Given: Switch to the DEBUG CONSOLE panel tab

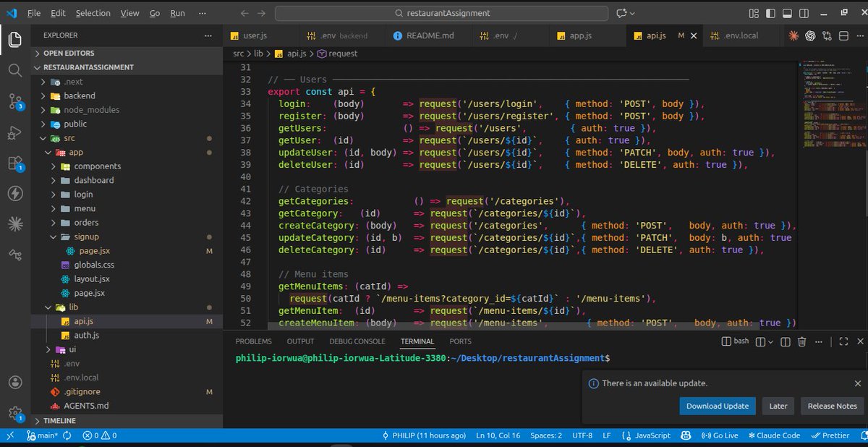Looking at the screenshot, I should [x=357, y=341].
